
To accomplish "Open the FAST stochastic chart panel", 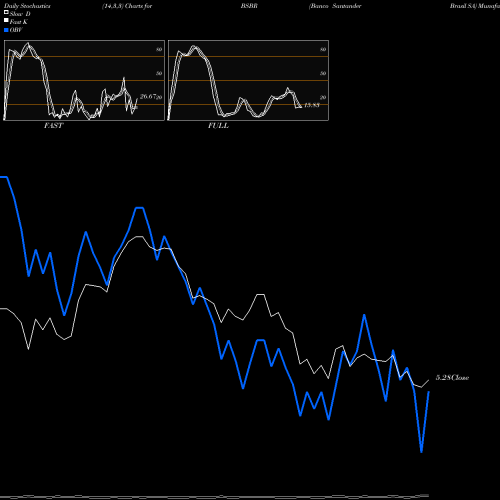I will [84, 80].
